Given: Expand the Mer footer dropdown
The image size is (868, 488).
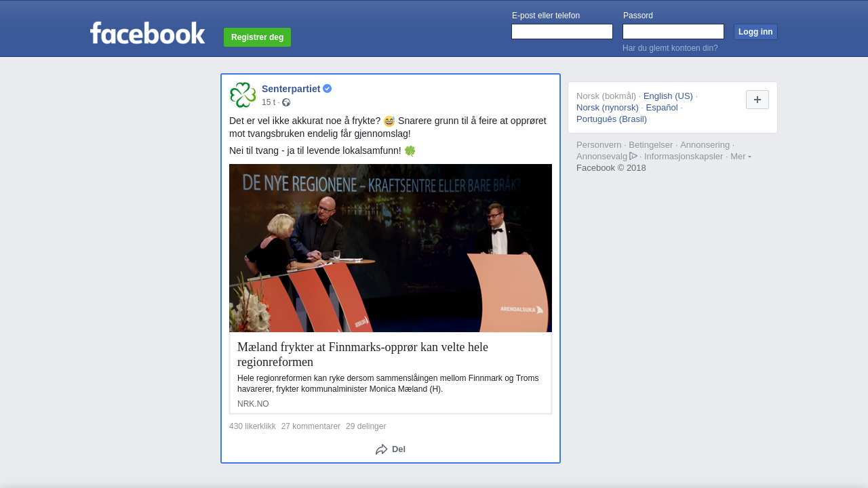Looking at the screenshot, I should click(741, 157).
